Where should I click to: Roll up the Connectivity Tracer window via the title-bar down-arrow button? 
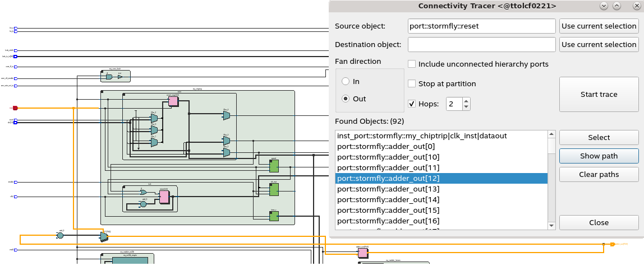click(604, 6)
